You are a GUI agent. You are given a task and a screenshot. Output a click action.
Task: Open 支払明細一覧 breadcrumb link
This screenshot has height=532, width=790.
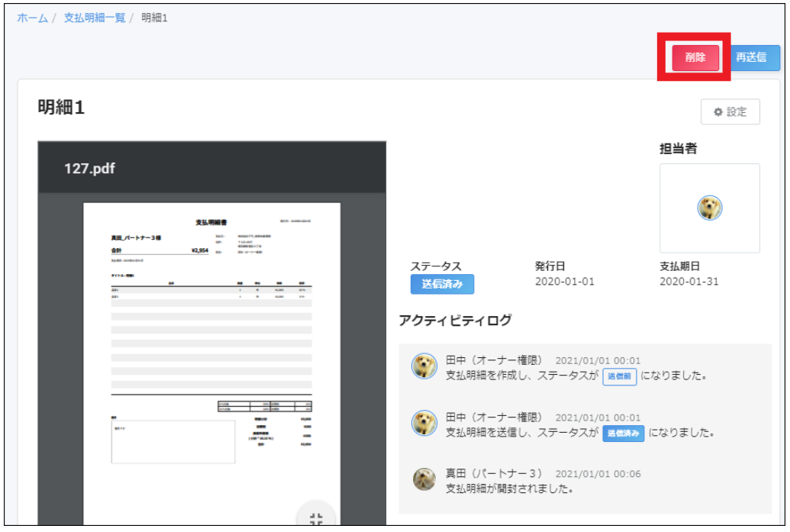(95, 18)
